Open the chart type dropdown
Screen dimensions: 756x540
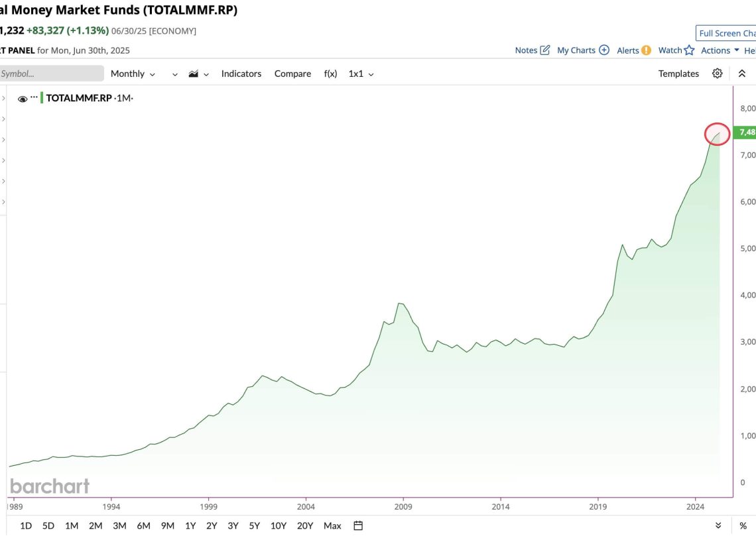pos(198,74)
